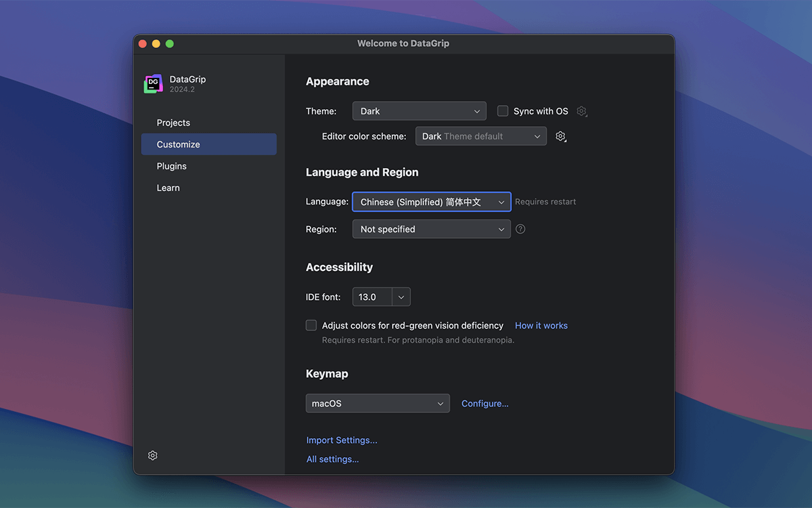Click the Requires restart note beside Language

[545, 202]
